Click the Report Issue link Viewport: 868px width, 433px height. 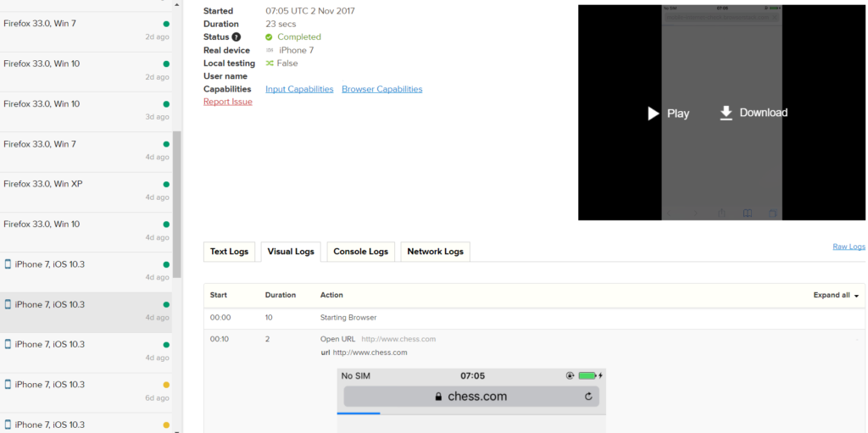click(x=227, y=102)
